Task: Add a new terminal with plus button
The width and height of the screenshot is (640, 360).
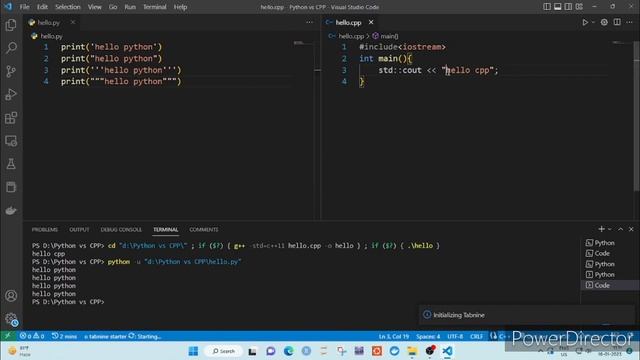Action: (601, 229)
